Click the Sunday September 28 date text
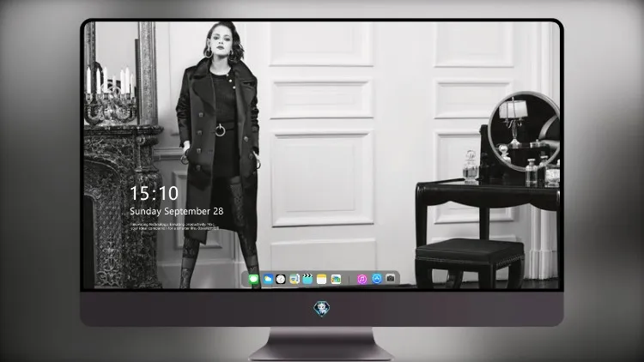This screenshot has height=362, width=644. point(177,211)
